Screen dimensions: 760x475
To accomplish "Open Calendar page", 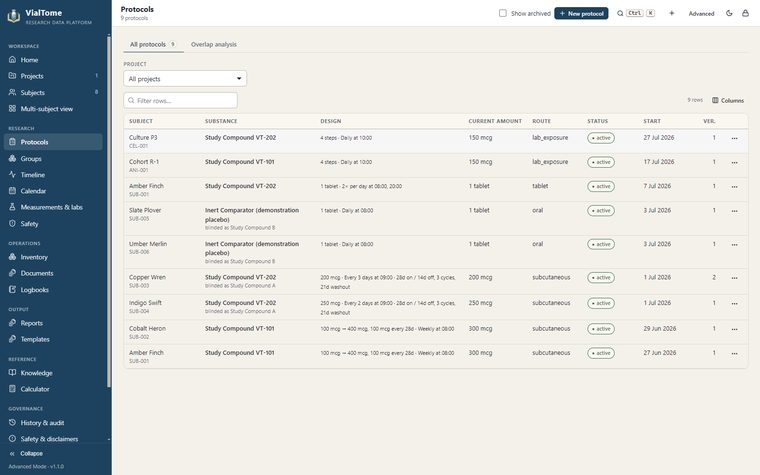I will (x=53, y=191).
